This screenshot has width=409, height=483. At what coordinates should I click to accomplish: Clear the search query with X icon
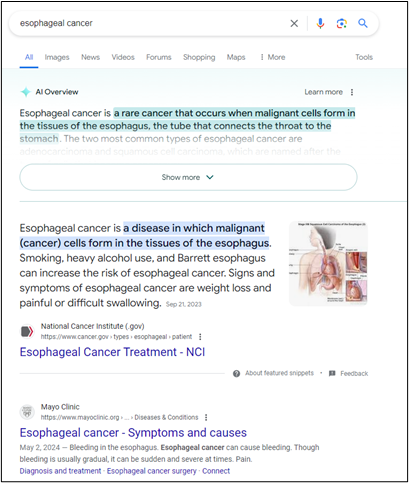point(294,23)
